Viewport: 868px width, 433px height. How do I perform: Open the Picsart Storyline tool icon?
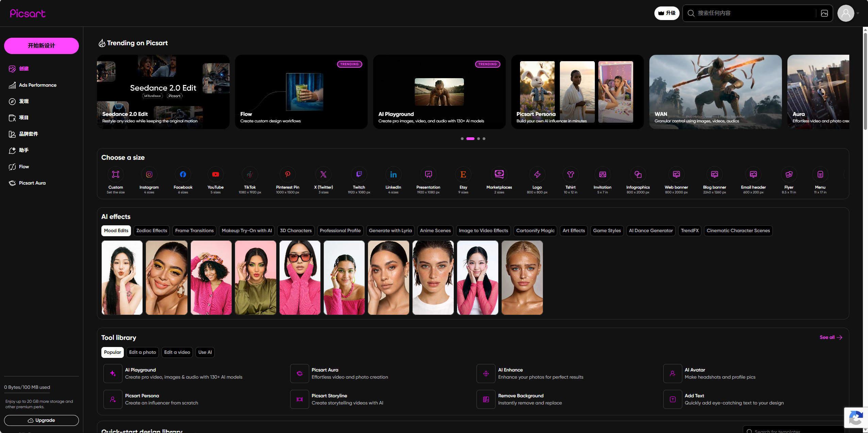click(x=300, y=399)
